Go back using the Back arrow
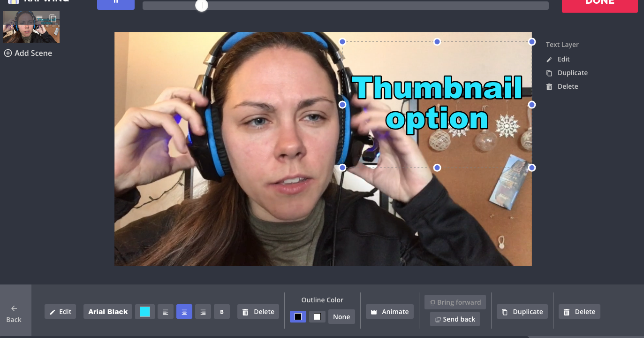 tap(14, 313)
